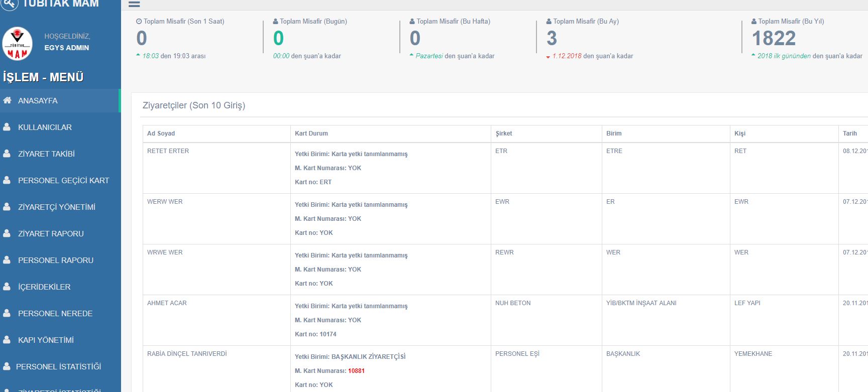Click the Kart Durum column header
This screenshot has height=392, width=868.
[x=311, y=134]
